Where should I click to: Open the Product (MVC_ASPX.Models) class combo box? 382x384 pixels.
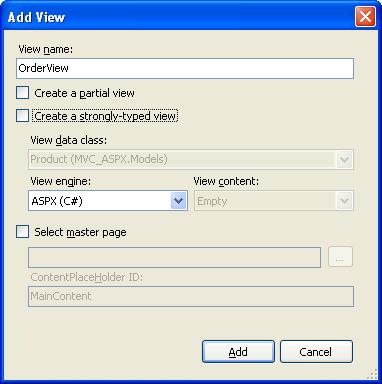pyautogui.click(x=191, y=159)
